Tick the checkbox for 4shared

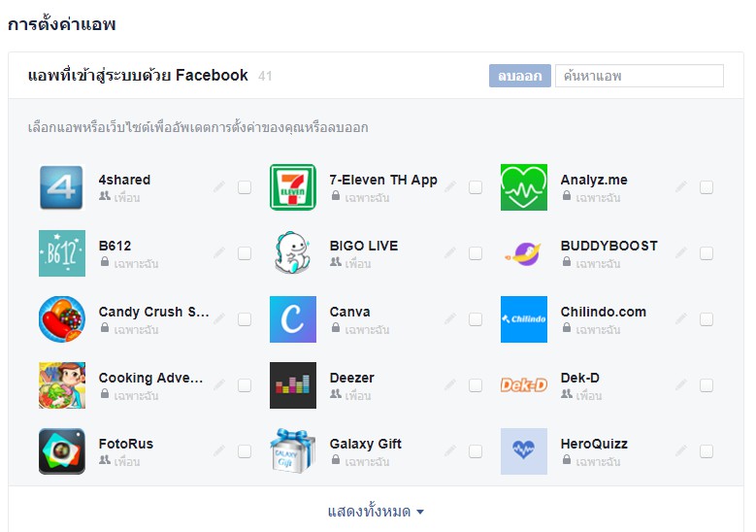[x=245, y=187]
